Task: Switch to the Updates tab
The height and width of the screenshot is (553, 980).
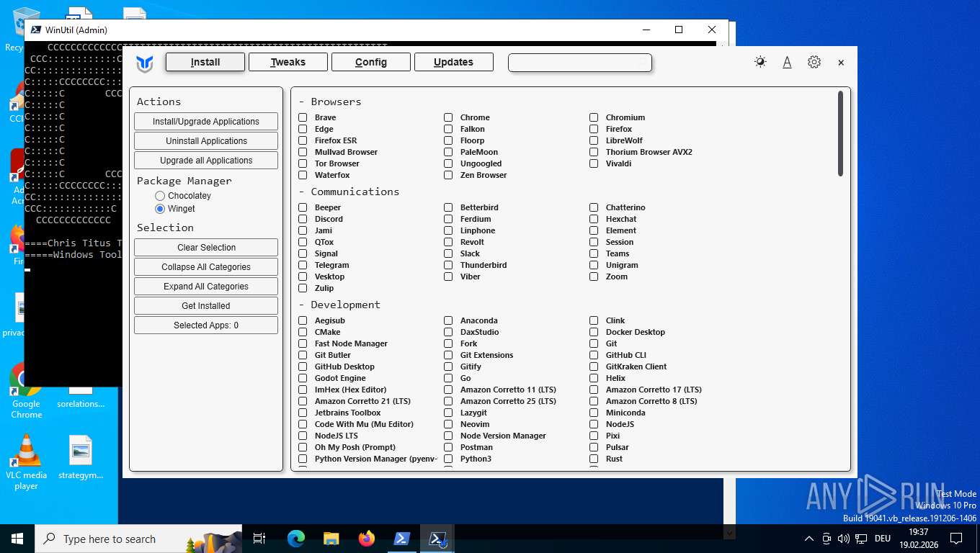Action: pyautogui.click(x=454, y=63)
